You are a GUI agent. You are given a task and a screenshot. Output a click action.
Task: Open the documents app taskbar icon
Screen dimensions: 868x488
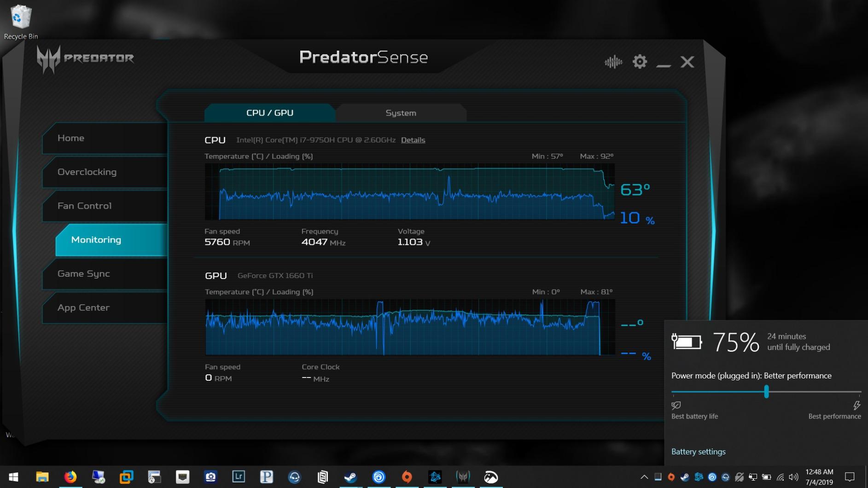(x=323, y=477)
